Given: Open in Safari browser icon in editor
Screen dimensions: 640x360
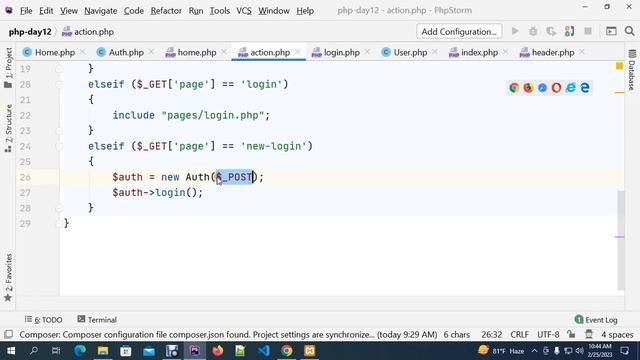Looking at the screenshot, I should pos(542,87).
